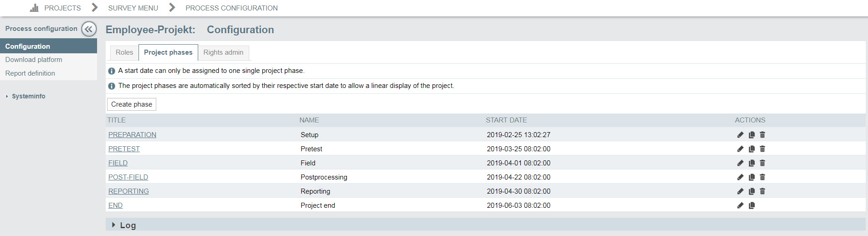Click the name cell 'Pretest'

(x=311, y=149)
